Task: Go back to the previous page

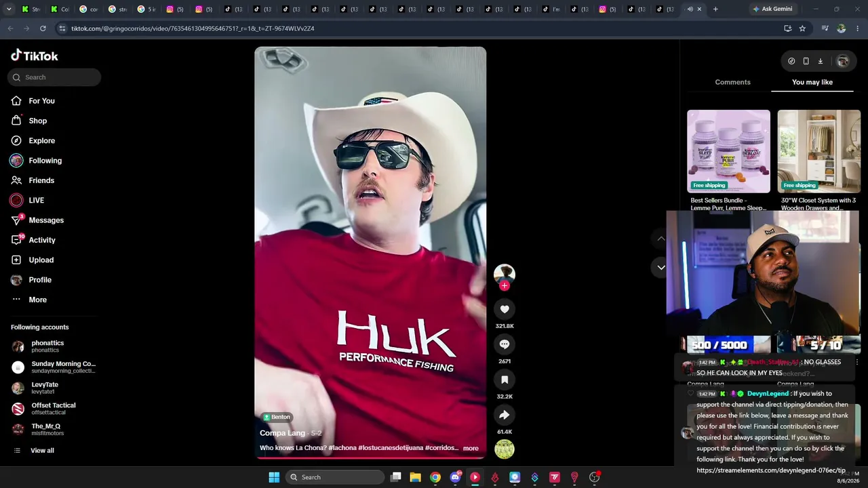Action: tap(10, 28)
